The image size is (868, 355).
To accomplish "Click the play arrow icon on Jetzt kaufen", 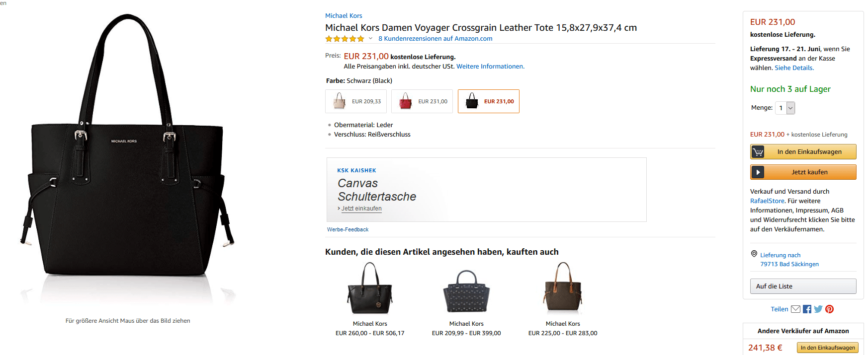I will pyautogui.click(x=758, y=172).
